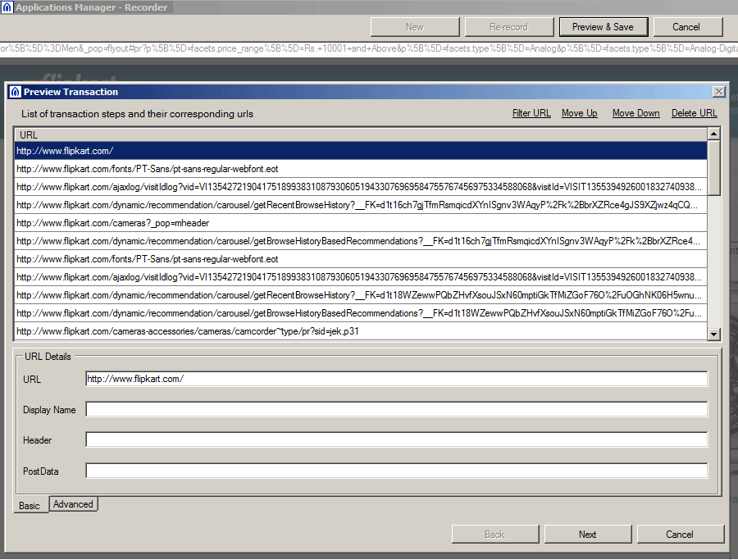Click the scrollbar down arrow

[x=714, y=333]
